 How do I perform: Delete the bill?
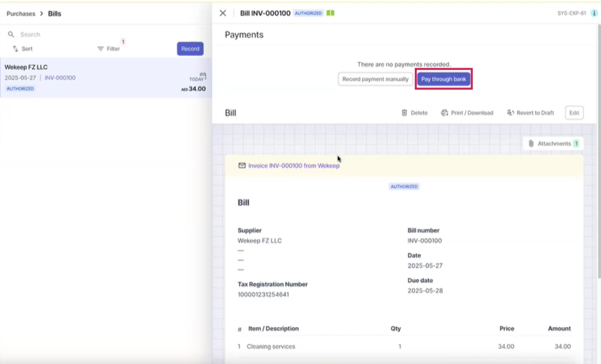coord(414,112)
